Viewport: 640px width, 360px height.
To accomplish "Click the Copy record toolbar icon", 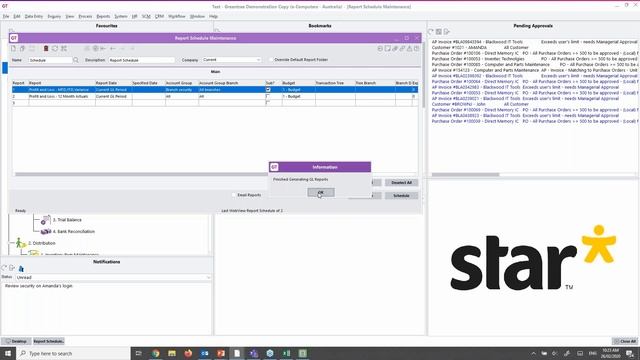I will (22, 49).
